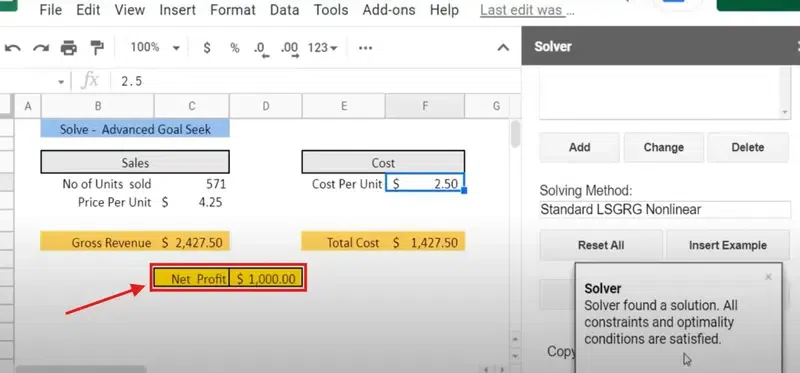Close the Solver result popup
The image size is (800, 373).
(768, 277)
